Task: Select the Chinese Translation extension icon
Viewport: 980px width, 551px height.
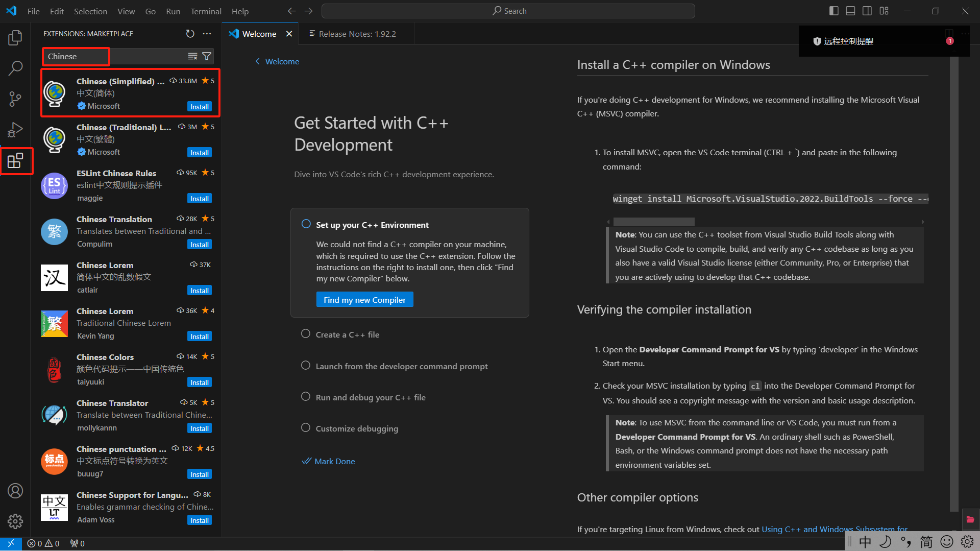Action: [54, 231]
